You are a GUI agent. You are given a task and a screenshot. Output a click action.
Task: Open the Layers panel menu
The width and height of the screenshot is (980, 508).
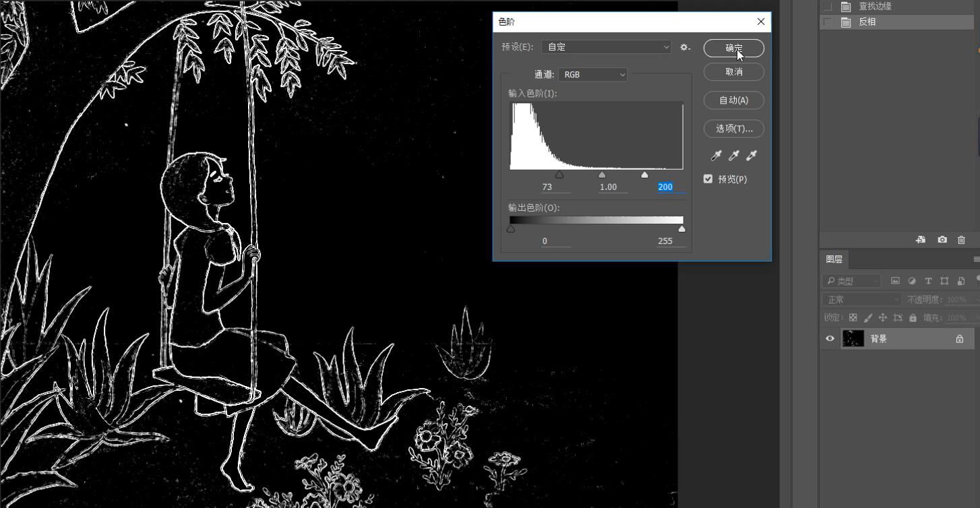pyautogui.click(x=976, y=259)
